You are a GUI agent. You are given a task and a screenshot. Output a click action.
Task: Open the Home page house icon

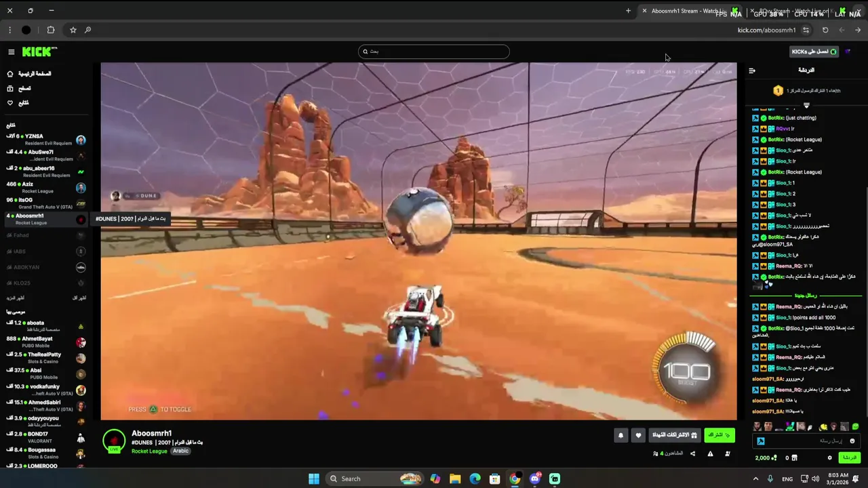point(9,74)
